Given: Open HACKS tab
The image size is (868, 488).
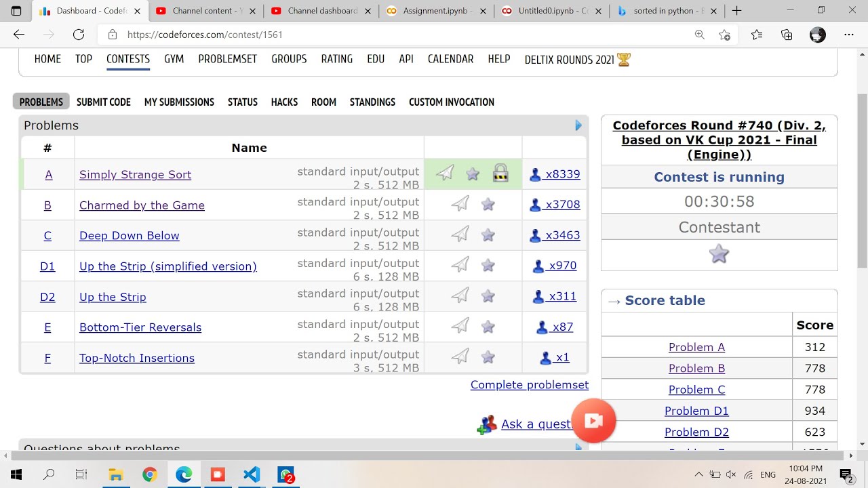Looking at the screenshot, I should (x=284, y=102).
